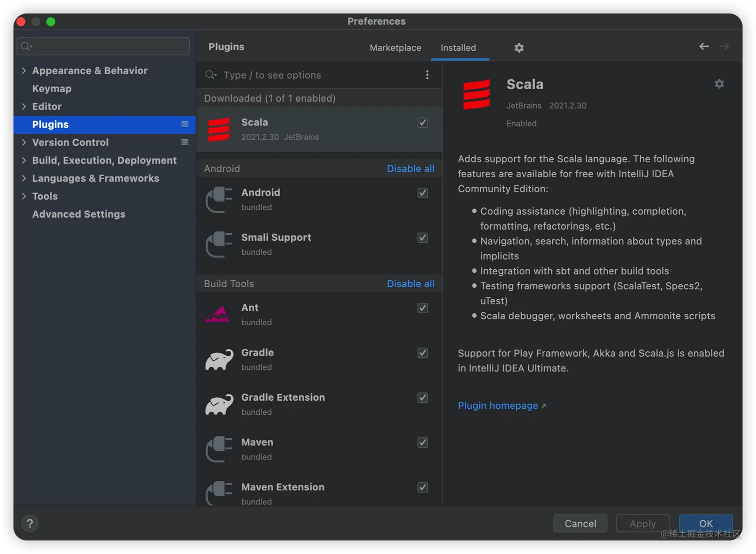Open the plugin search three-dot options menu
This screenshot has height=554, width=756.
coord(427,75)
